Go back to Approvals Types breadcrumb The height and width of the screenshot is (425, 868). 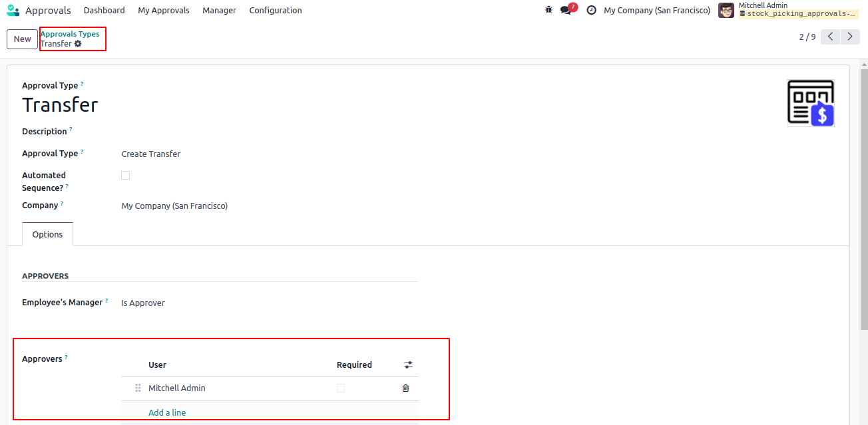pos(70,34)
